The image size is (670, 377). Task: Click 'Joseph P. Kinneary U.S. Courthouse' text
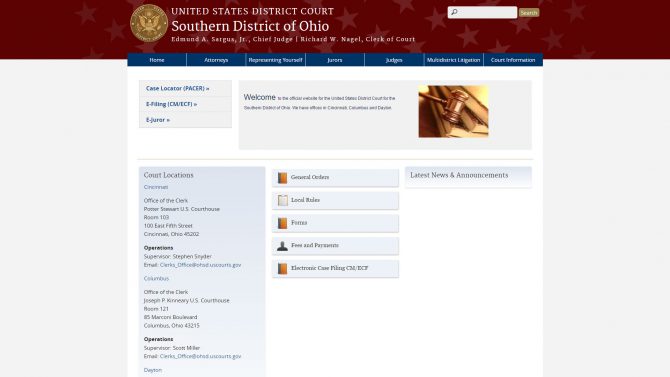coord(187,301)
